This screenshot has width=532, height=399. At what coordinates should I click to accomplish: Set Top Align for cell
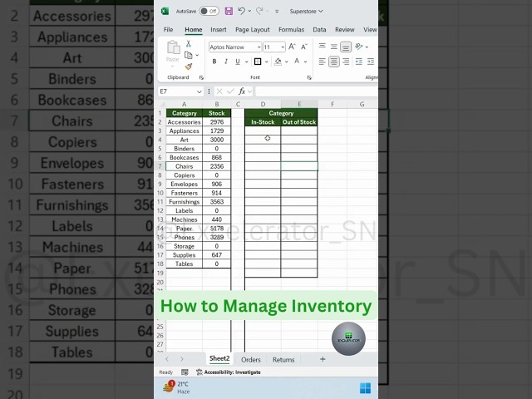click(322, 47)
